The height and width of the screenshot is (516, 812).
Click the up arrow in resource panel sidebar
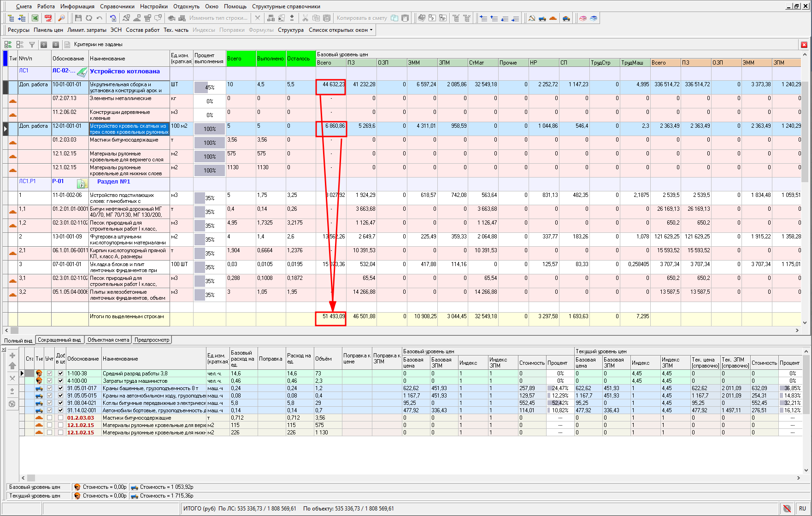(x=12, y=366)
